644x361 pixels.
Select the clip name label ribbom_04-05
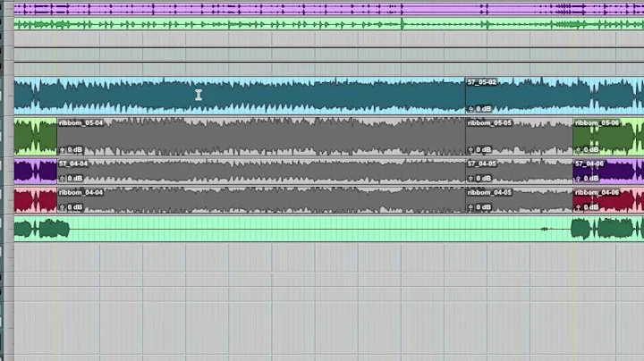[489, 193]
